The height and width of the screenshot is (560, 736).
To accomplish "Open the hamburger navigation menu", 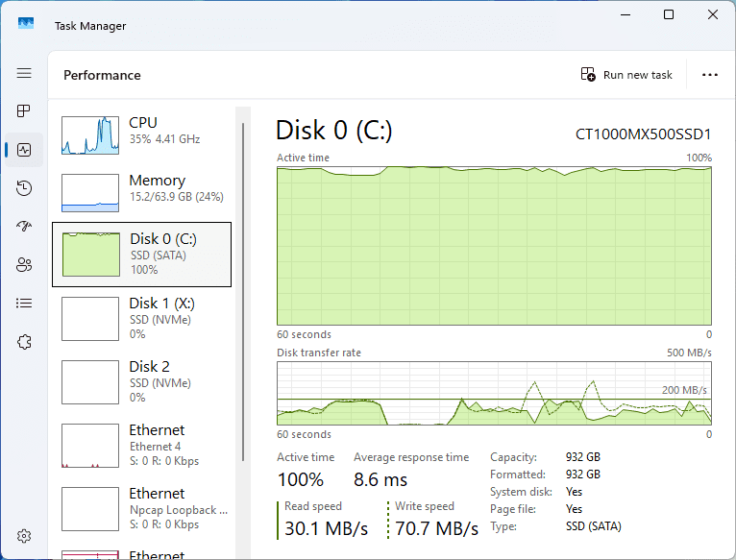I will tap(24, 73).
